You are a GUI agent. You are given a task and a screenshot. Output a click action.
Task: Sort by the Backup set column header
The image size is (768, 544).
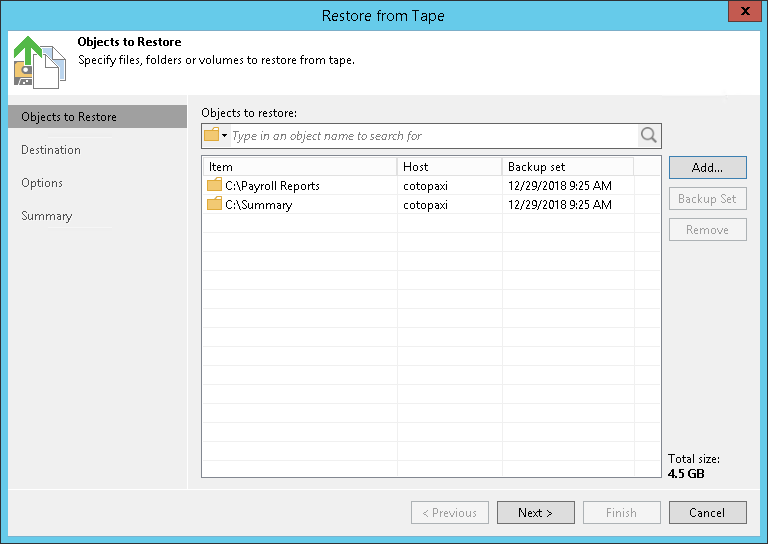(x=568, y=167)
